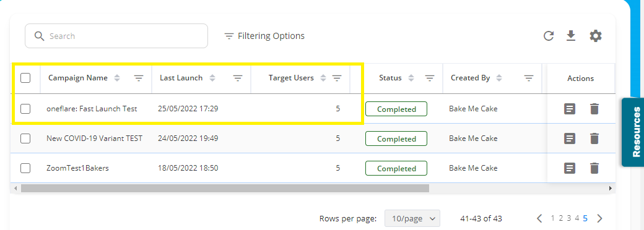Delete the New COVID-19 Variant TEST campaign
644x230 pixels.
(594, 138)
